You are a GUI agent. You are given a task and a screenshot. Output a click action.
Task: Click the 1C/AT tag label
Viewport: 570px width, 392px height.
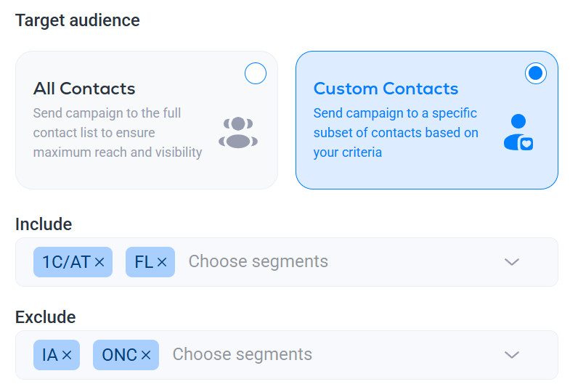(x=66, y=262)
